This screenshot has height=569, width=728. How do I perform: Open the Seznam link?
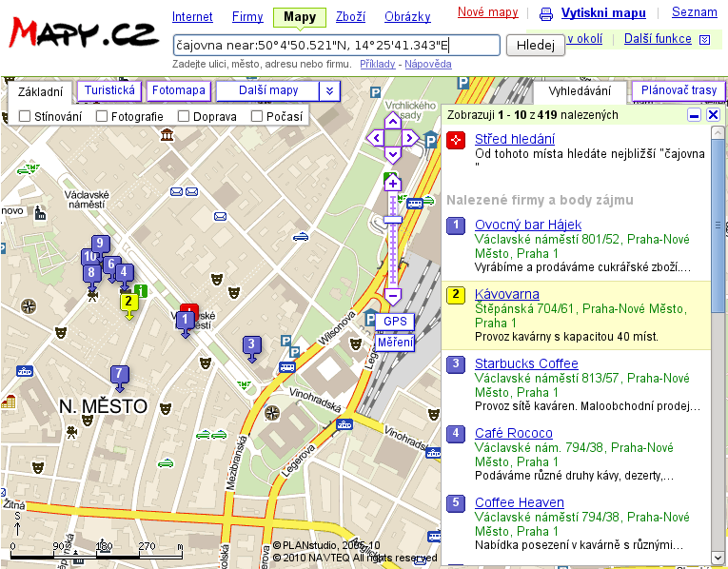[x=695, y=12]
